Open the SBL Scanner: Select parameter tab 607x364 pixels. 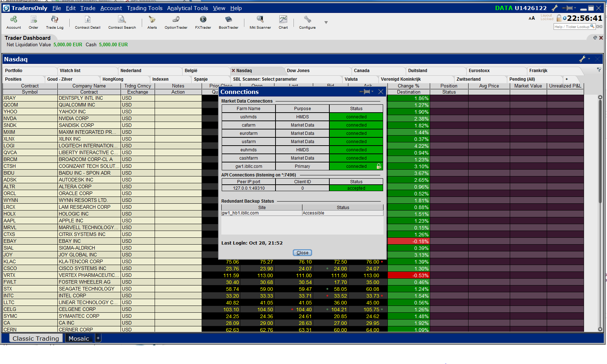click(x=286, y=79)
